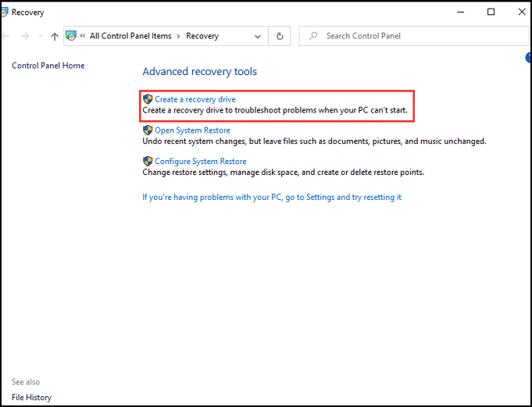Viewport: 532px width, 407px height.
Task: Go up one level with the Up arrow
Action: (55, 36)
